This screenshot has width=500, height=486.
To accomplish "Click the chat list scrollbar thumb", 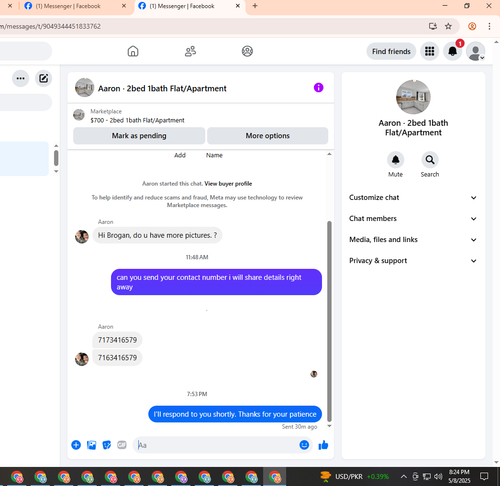I will point(56,158).
